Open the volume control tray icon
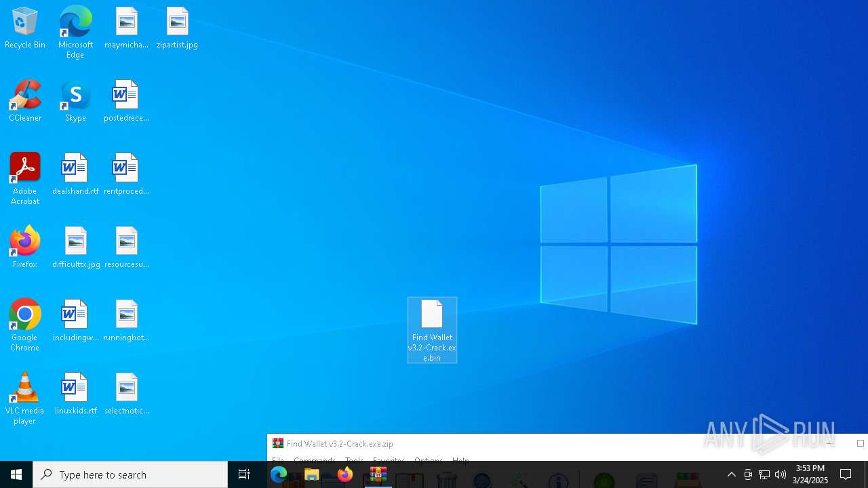The height and width of the screenshot is (488, 868). tap(781, 474)
